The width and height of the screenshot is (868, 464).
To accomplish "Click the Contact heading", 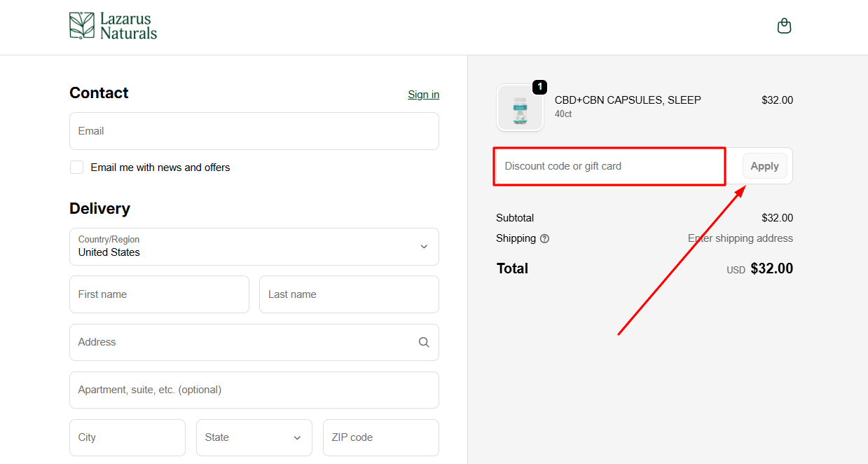I will 99,93.
